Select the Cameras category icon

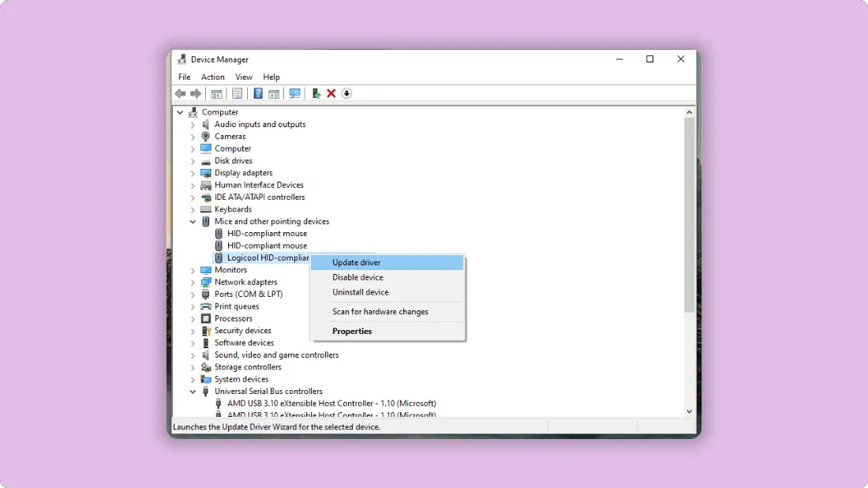[x=206, y=137]
